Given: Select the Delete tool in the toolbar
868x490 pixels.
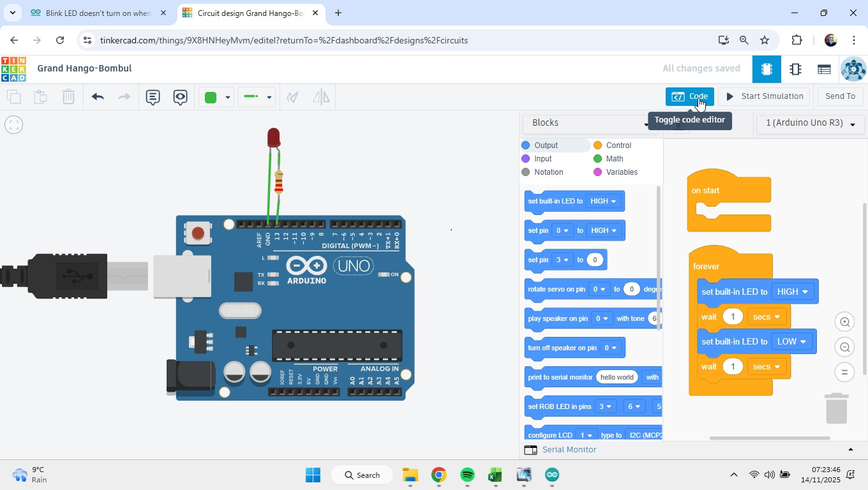Looking at the screenshot, I should [x=68, y=96].
